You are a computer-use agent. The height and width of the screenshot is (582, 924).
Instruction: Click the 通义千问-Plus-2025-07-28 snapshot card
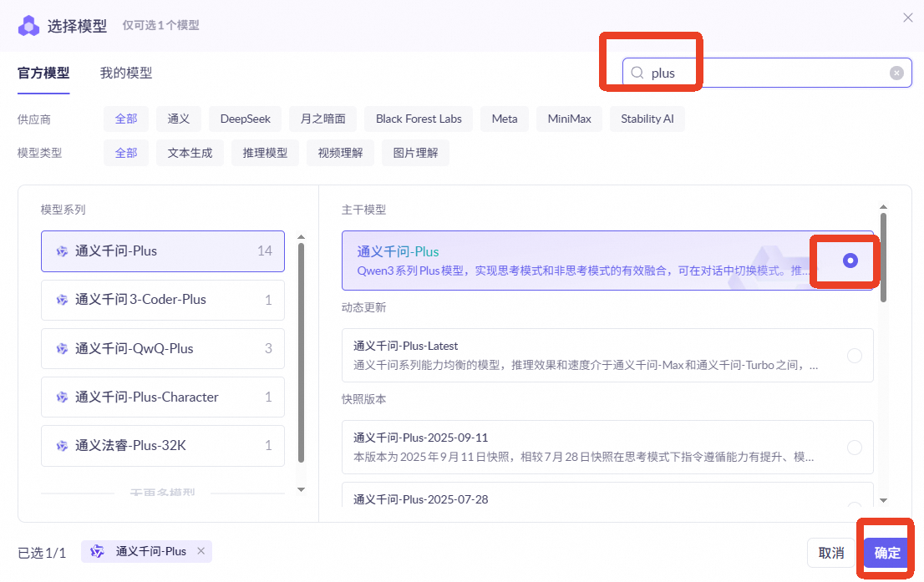click(607, 495)
